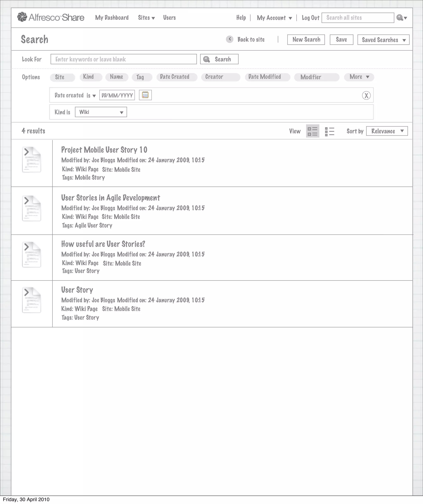
Task: Click the Look For keywords field
Action: 124,59
